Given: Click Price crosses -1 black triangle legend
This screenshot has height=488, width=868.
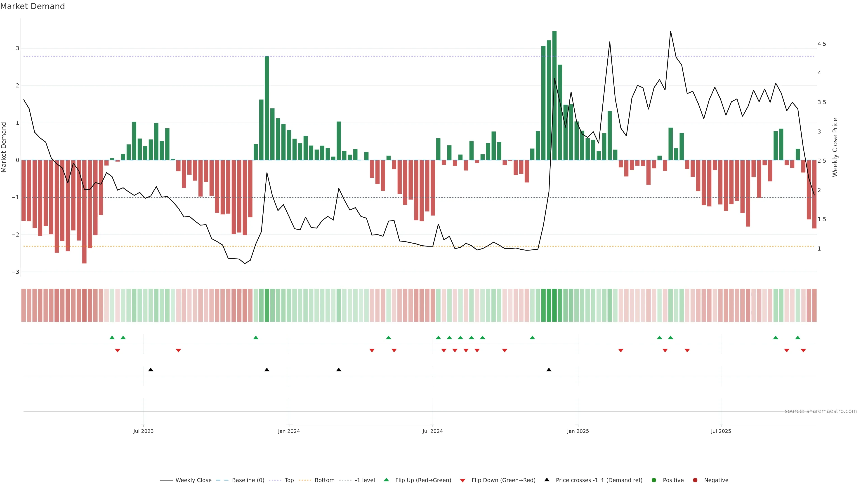Looking at the screenshot, I should tap(547, 480).
